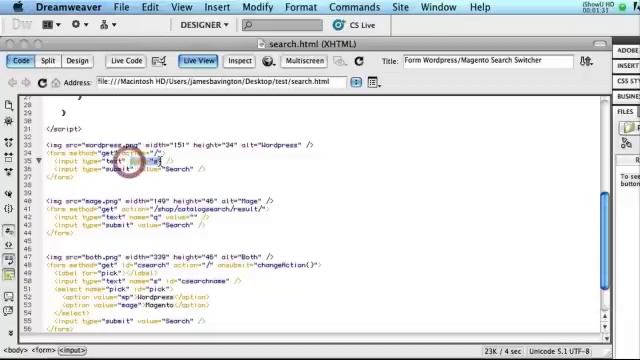640x360 pixels.
Task: Click the Reload icon beside Address
Action: 42,83
